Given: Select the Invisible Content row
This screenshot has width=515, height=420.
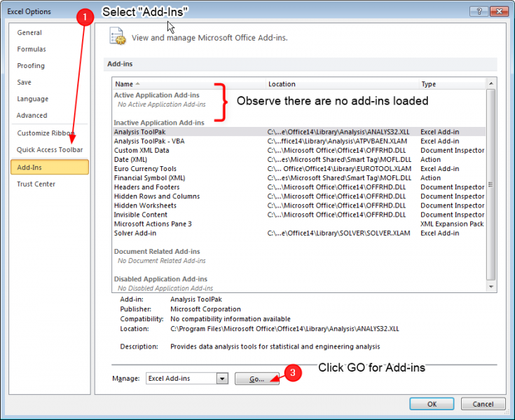Looking at the screenshot, I should [x=298, y=215].
